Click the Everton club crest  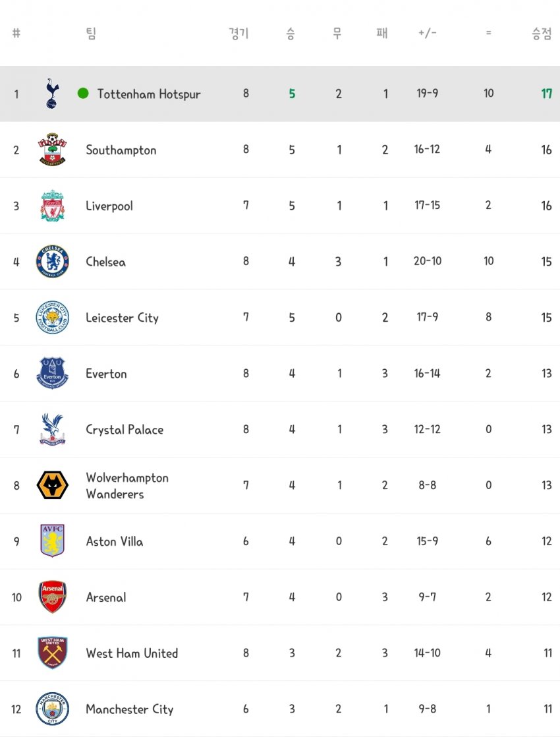(x=52, y=374)
